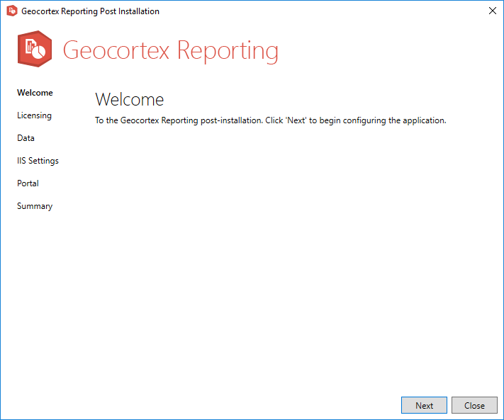Click the small Geocortex icon in title bar

point(11,11)
